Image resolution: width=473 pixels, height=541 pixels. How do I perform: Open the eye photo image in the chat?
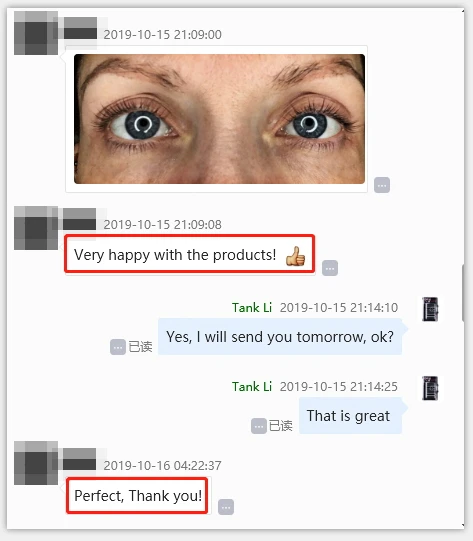(219, 119)
